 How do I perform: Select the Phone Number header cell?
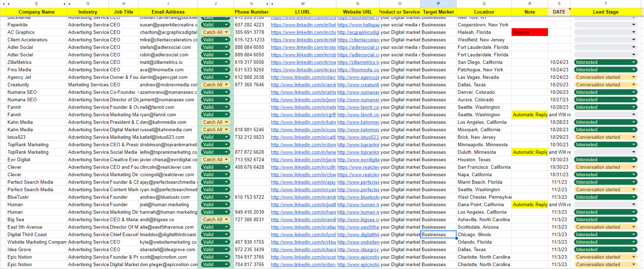click(252, 12)
